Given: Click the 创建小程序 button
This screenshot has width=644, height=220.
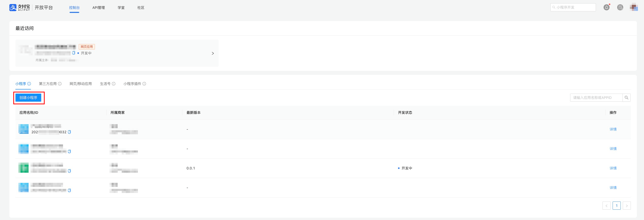Looking at the screenshot, I should [28, 98].
